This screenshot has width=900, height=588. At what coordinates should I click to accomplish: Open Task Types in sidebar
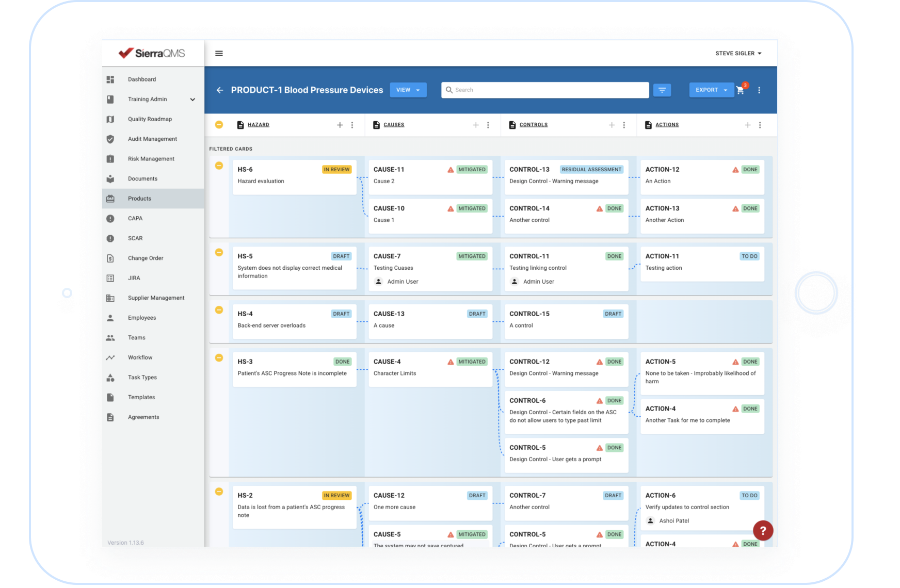(x=153, y=378)
